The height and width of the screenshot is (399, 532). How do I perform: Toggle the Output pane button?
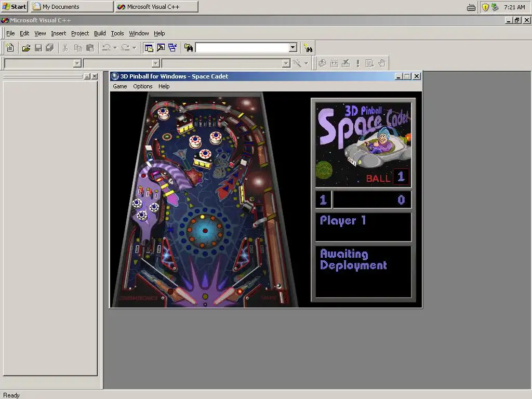pos(161,48)
